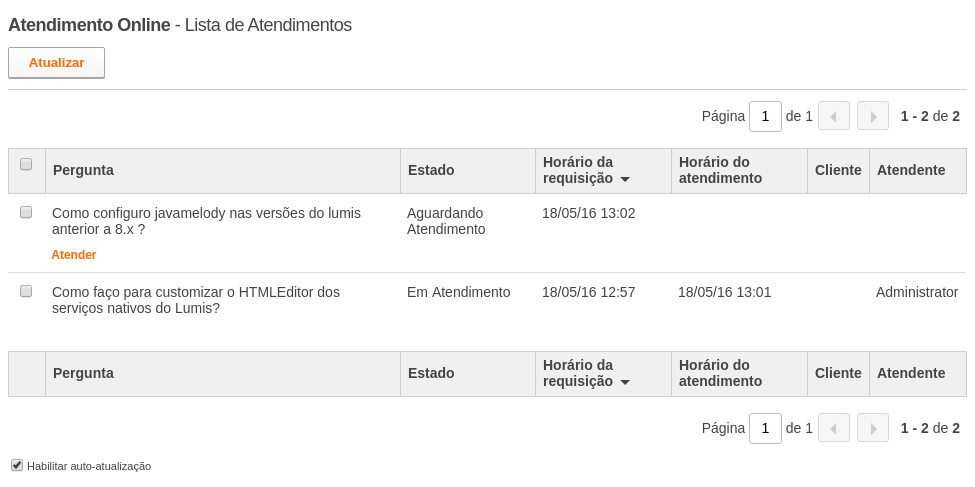The width and height of the screenshot is (975, 487).
Task: Click bottom pagination previous page arrow
Action: (833, 428)
